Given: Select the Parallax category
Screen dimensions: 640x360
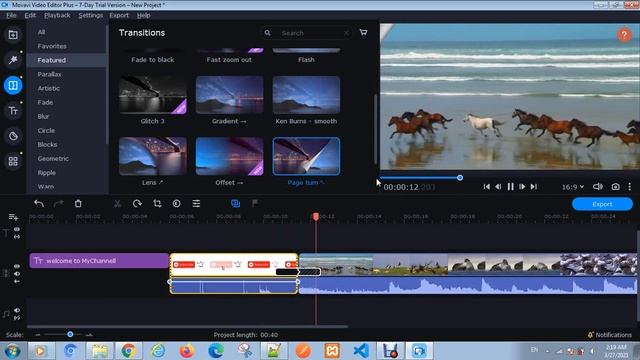Looking at the screenshot, I should pyautogui.click(x=49, y=74).
